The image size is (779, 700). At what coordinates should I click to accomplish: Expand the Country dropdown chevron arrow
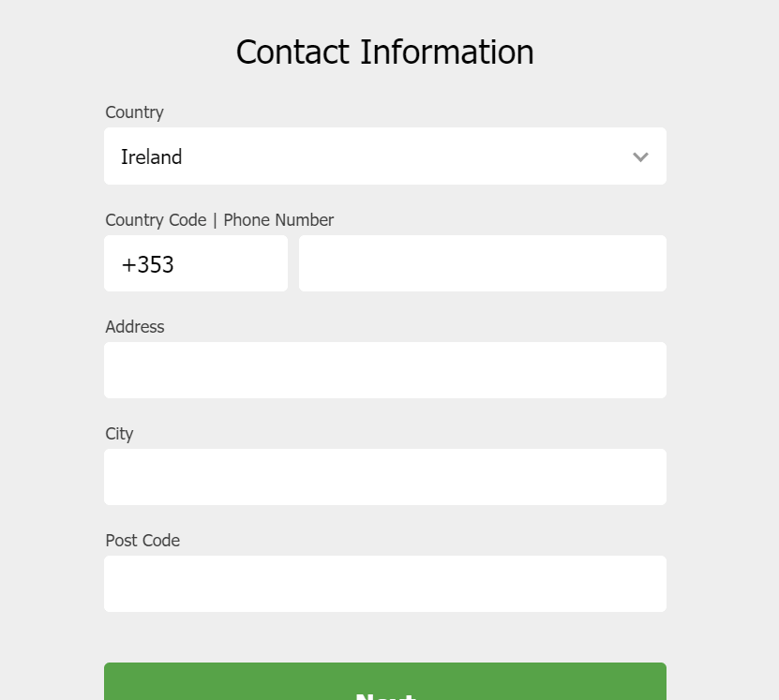point(640,157)
